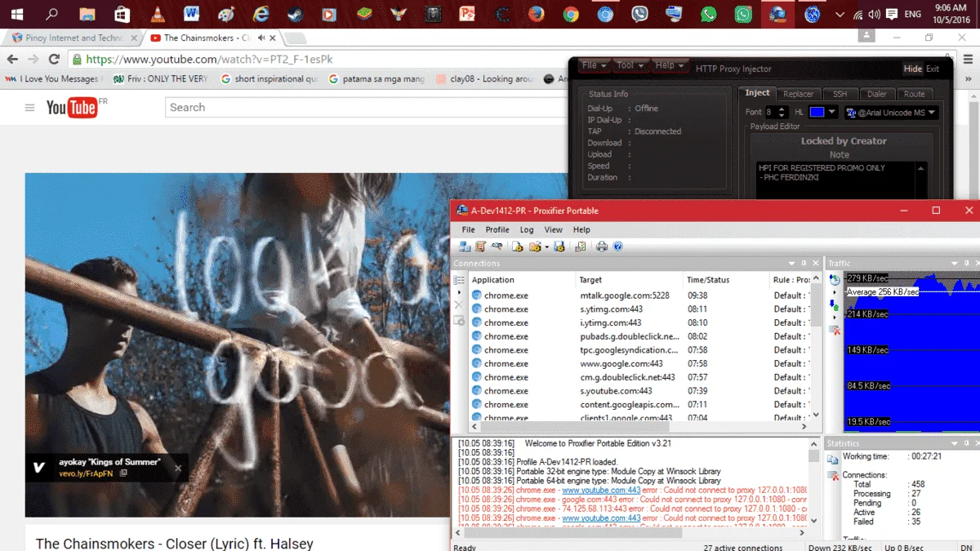Switch to the Route tab in Proxy Injector
This screenshot has height=551, width=980.
click(x=914, y=94)
